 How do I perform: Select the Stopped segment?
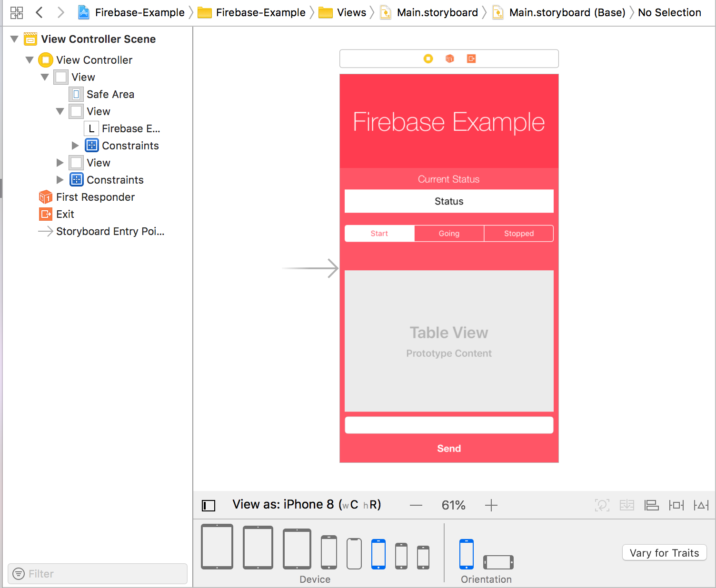(x=519, y=234)
